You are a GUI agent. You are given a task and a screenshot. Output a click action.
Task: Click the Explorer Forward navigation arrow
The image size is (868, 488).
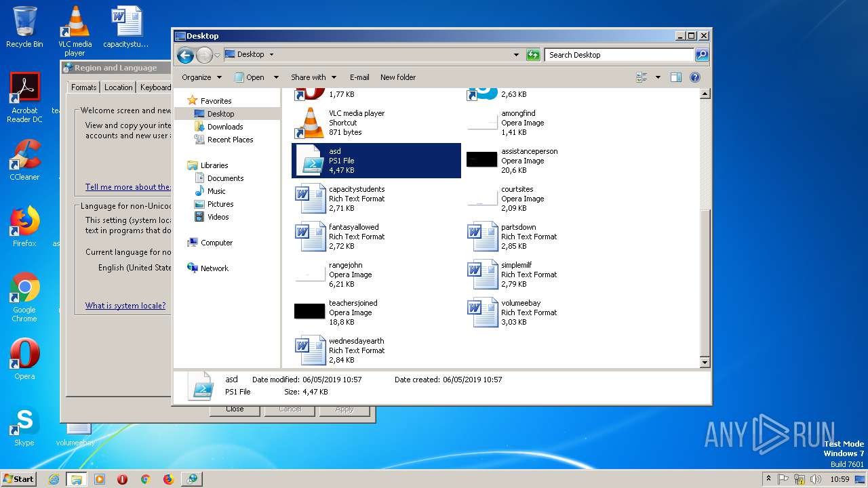(204, 55)
